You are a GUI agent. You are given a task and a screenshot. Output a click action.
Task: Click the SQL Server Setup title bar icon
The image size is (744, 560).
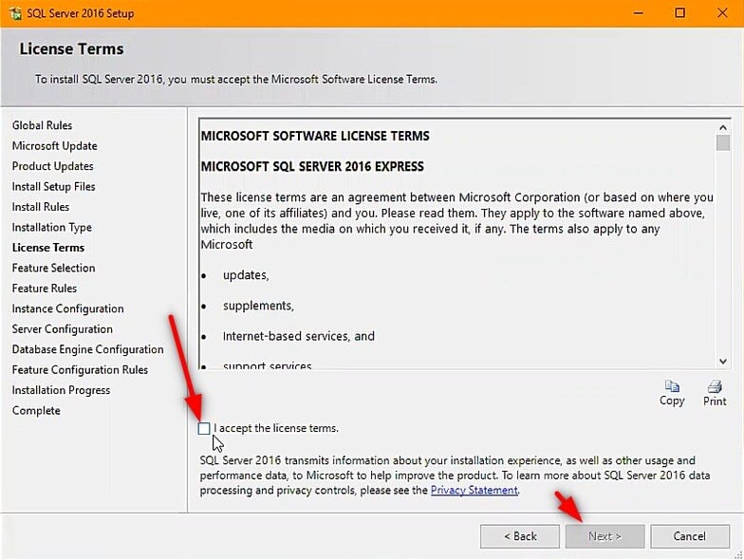click(x=15, y=13)
